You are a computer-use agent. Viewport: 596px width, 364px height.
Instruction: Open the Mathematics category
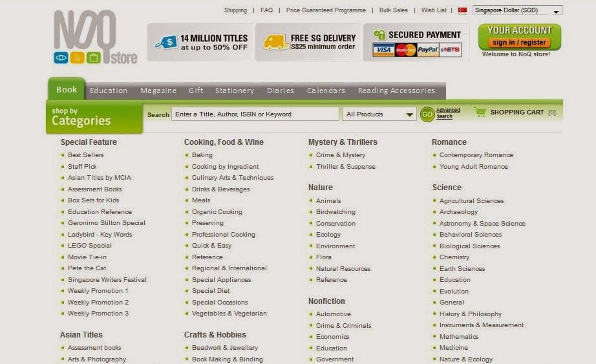pos(459,337)
